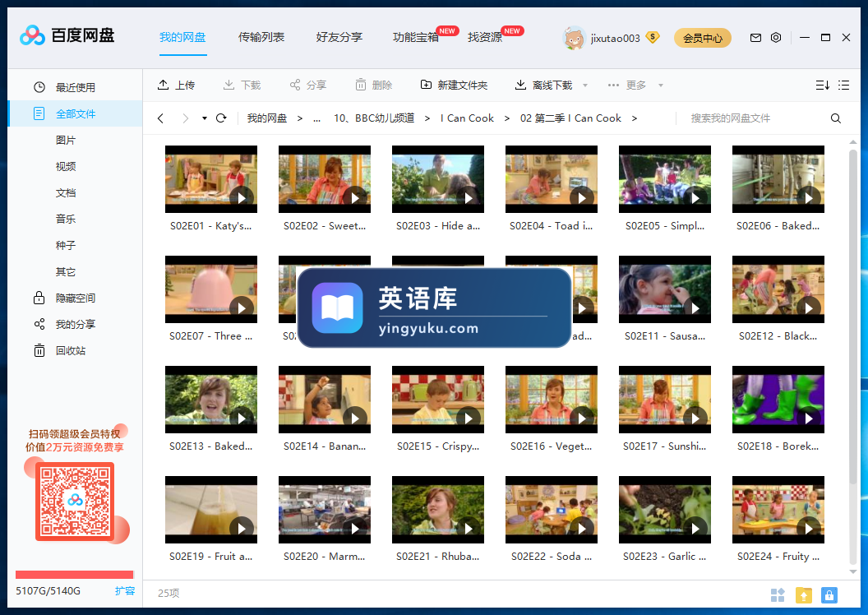Click the 'S02E20 - Marm...' file name
The image size is (868, 615).
[x=325, y=557]
